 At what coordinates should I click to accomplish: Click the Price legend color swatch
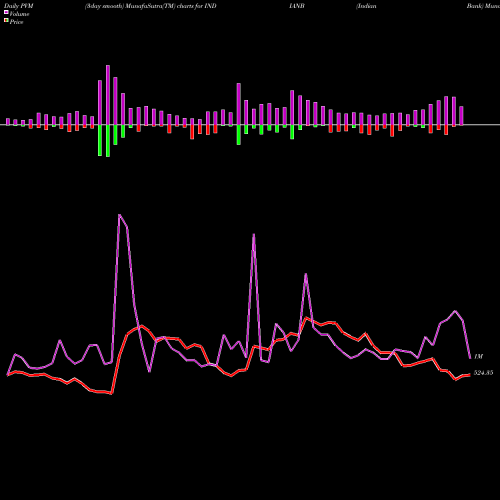(6, 21)
